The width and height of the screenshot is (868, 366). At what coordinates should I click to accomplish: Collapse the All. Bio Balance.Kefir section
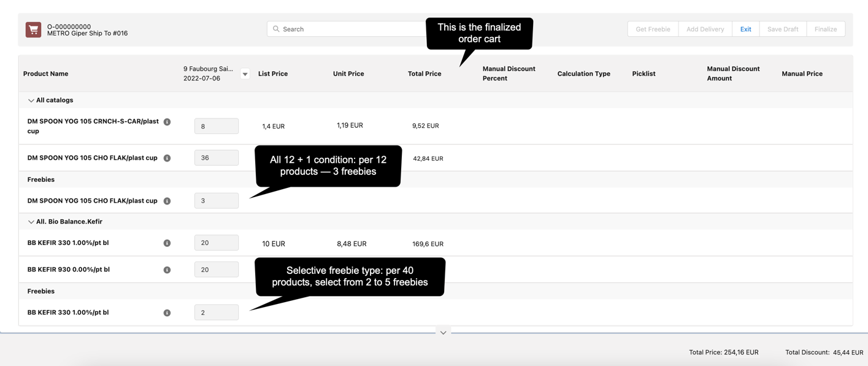[x=31, y=221]
